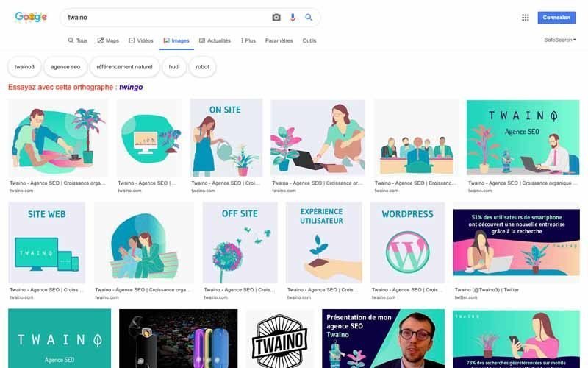This screenshot has width=588, height=368.
Task: Click the magnifying glass search button
Action: (x=309, y=17)
